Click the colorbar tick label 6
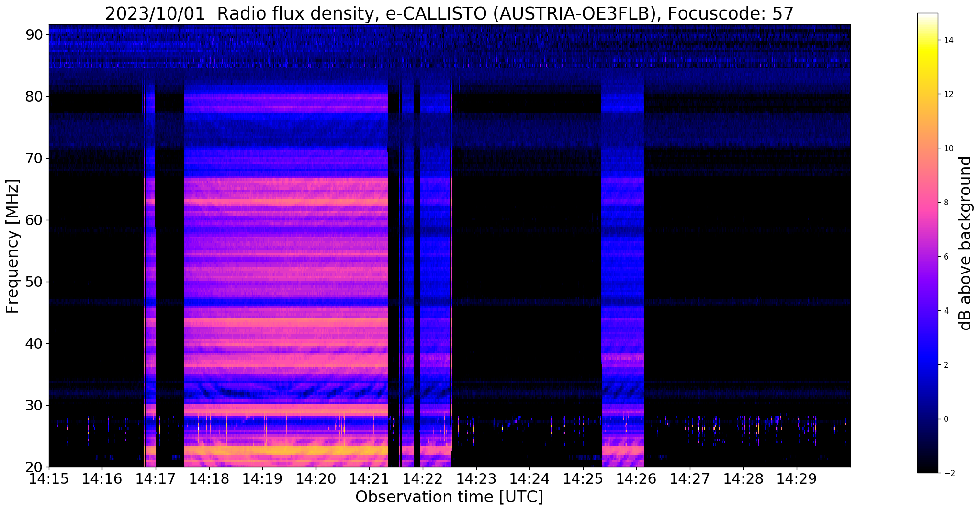This screenshot has height=511, width=980. click(x=946, y=257)
